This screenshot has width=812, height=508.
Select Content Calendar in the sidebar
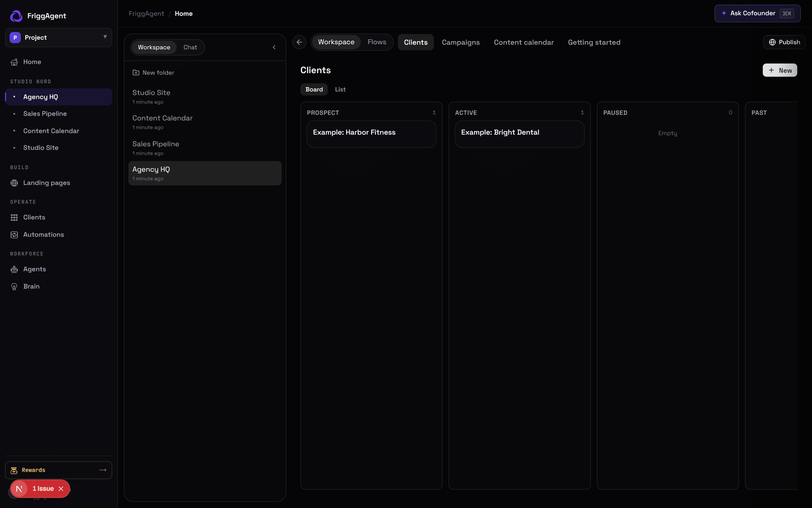[58, 131]
